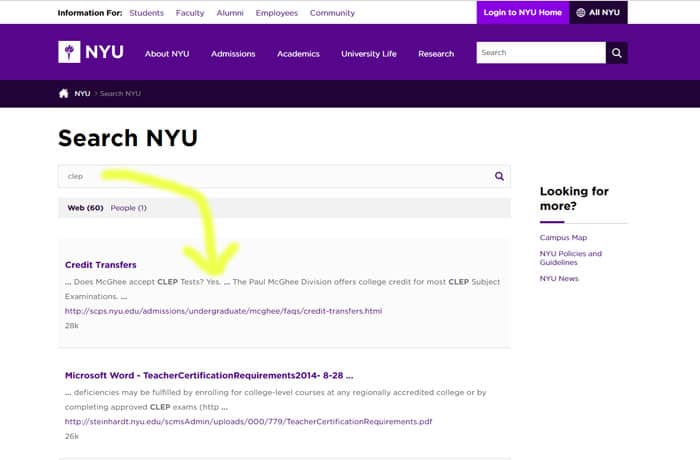Image resolution: width=700 pixels, height=460 pixels.
Task: Open the Employees information link
Action: (276, 13)
